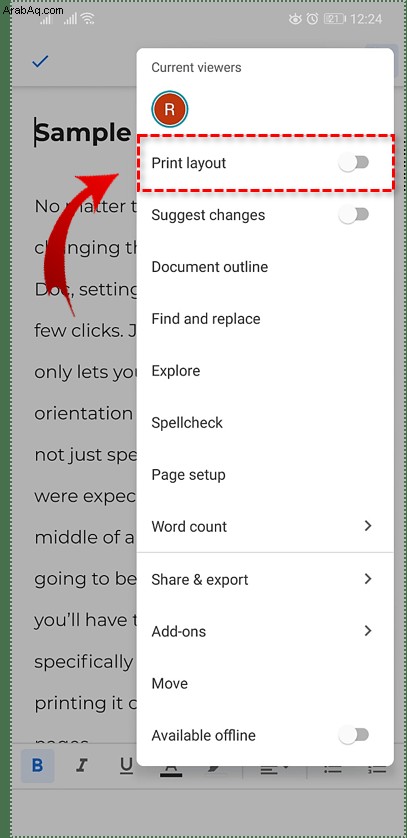Click the viewer avatar labeled R
This screenshot has width=407, height=838.
click(169, 109)
